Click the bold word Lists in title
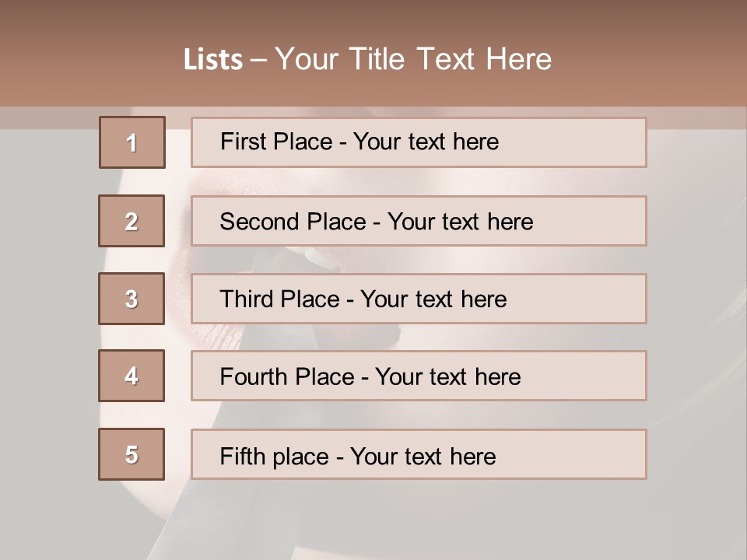The height and width of the screenshot is (560, 747). tap(212, 60)
